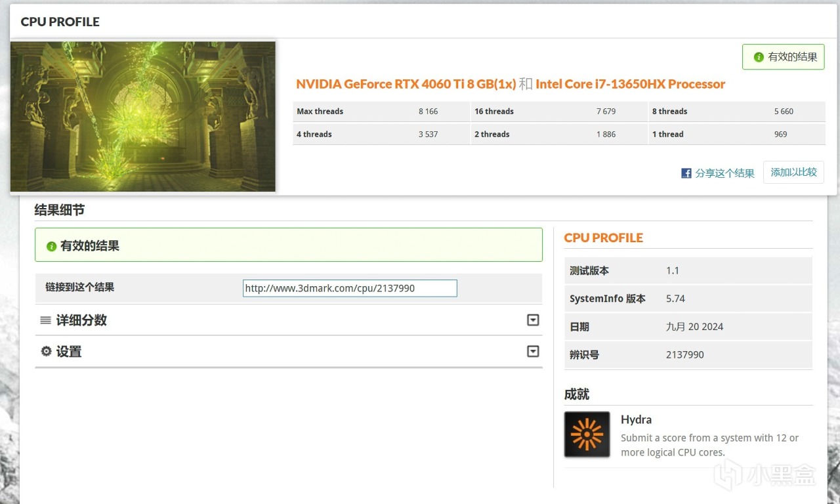Image resolution: width=840 pixels, height=504 pixels.
Task: Click the Hydra achievement title
Action: click(x=637, y=419)
